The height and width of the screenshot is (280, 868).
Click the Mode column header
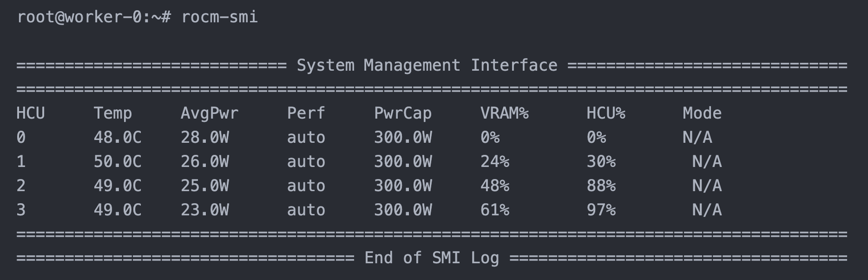pos(702,113)
